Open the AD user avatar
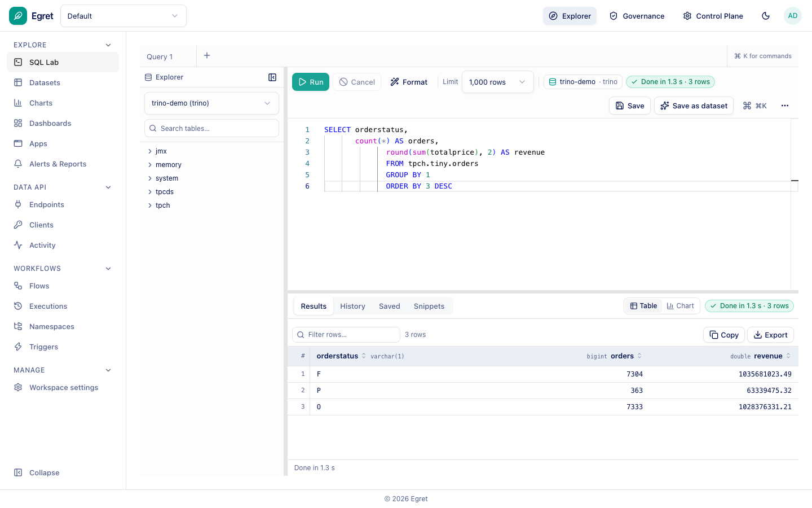The width and height of the screenshot is (812, 508). [x=793, y=16]
